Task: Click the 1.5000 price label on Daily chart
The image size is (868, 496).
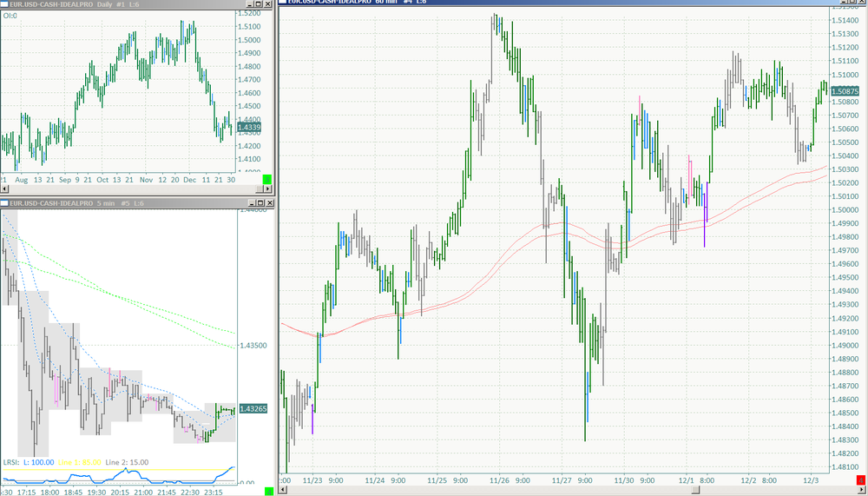Action: (x=248, y=40)
